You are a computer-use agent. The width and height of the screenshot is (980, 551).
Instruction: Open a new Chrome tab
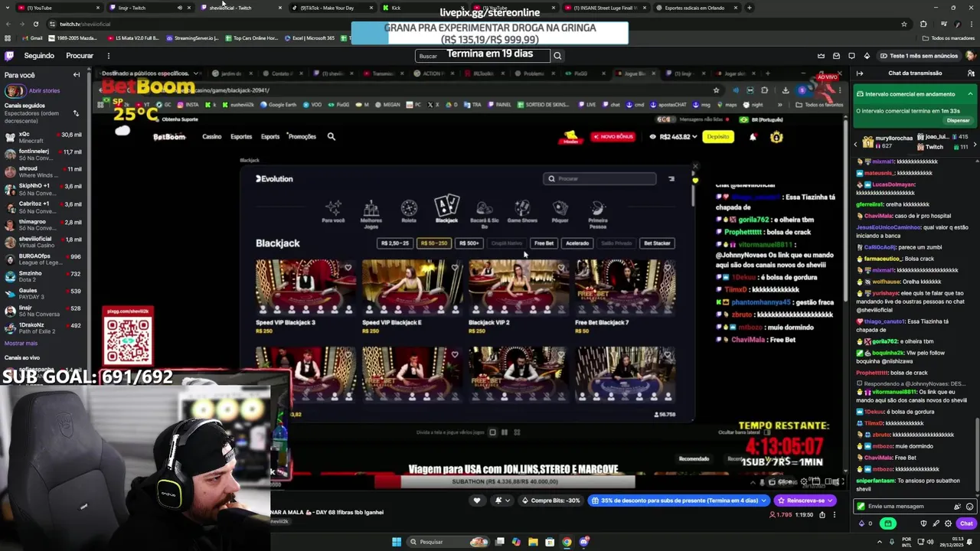click(749, 8)
